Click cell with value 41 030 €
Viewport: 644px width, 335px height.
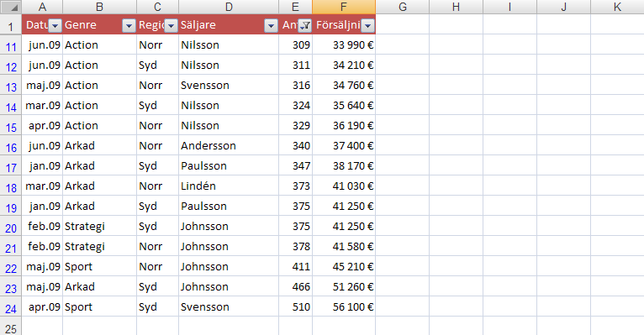pyautogui.click(x=344, y=186)
